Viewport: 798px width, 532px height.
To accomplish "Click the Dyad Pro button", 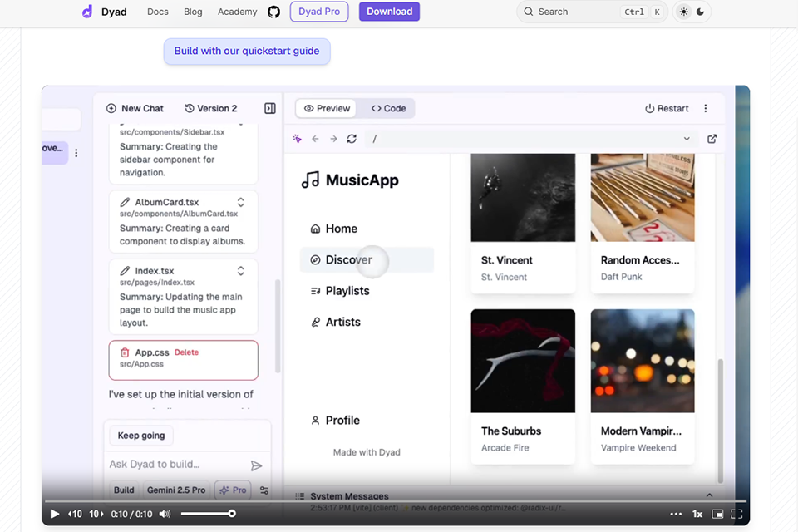I will [x=319, y=12].
